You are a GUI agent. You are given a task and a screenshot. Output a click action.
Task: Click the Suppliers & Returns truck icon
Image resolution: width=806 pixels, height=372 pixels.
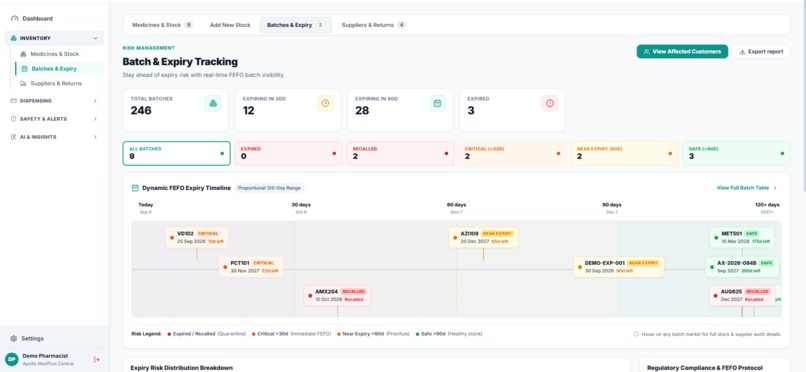(x=23, y=83)
